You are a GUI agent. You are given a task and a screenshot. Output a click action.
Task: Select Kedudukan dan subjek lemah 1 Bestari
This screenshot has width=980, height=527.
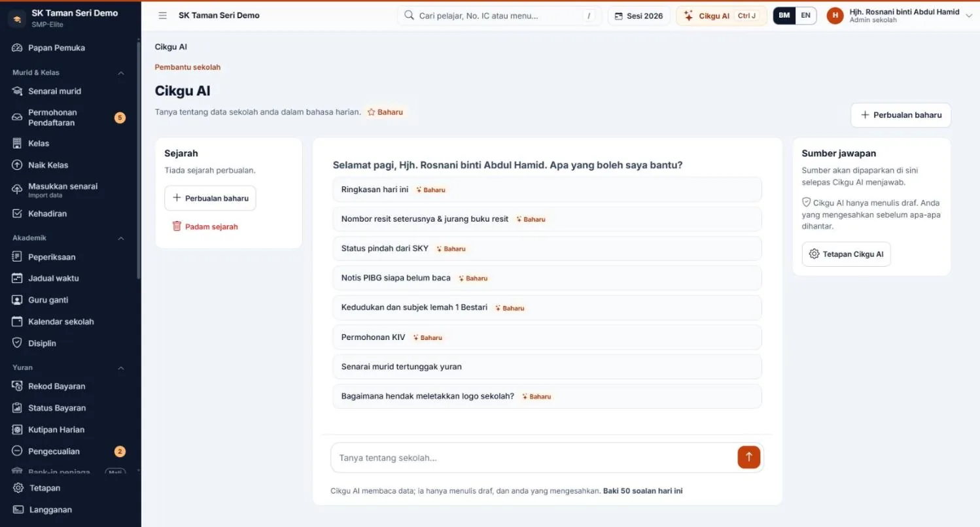[547, 307]
